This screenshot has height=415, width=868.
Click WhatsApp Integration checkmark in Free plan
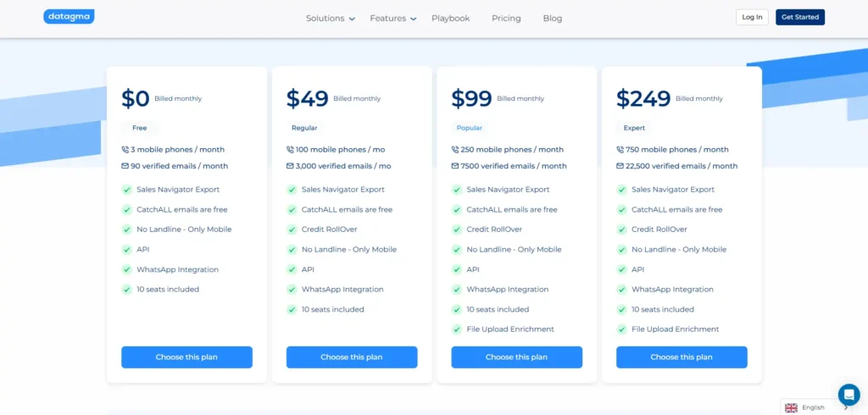click(127, 269)
